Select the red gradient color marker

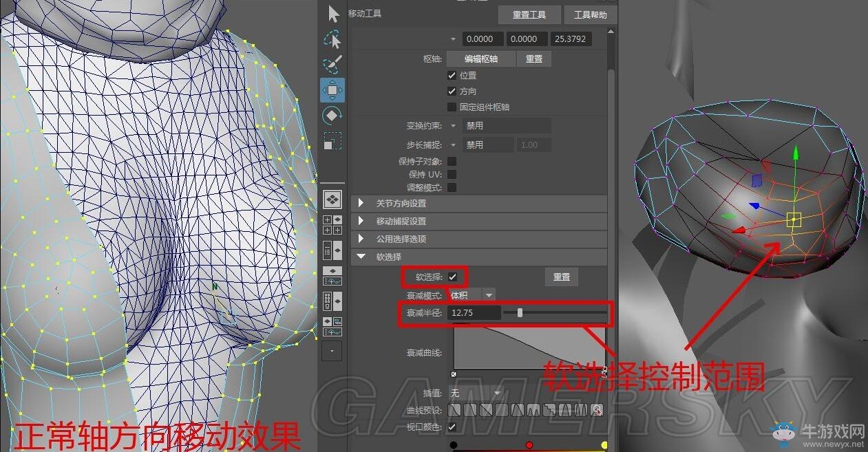point(529,445)
